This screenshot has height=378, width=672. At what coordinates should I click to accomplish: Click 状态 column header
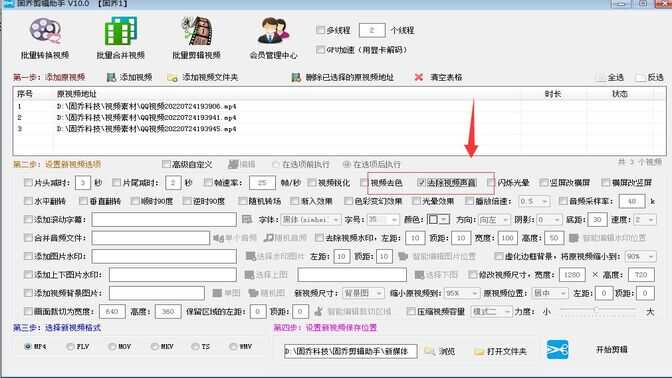tap(620, 94)
